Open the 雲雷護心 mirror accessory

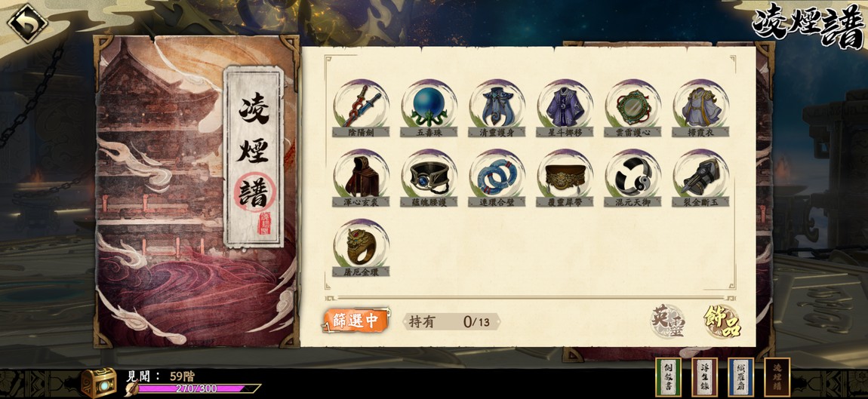[633, 109]
